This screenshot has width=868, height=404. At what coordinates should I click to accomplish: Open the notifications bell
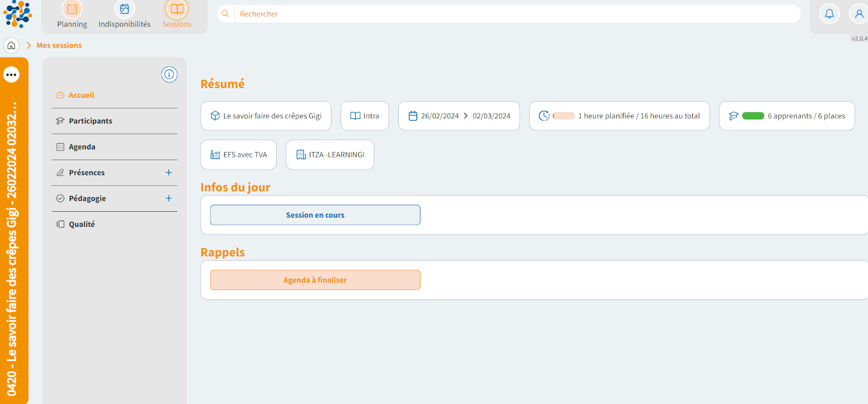[x=829, y=14]
